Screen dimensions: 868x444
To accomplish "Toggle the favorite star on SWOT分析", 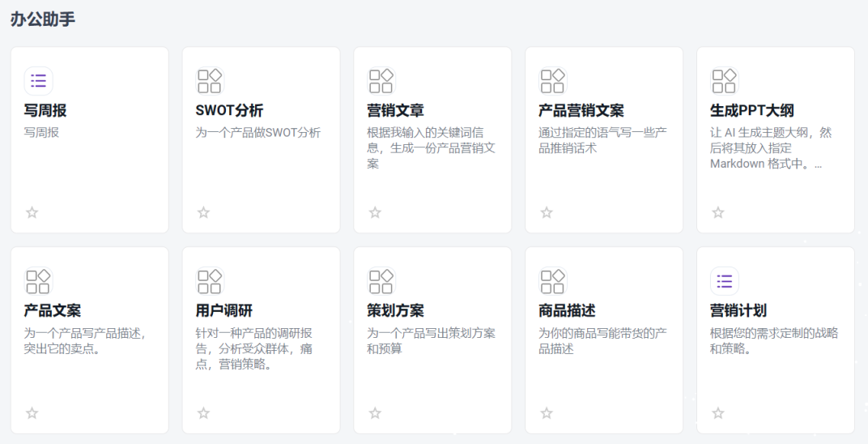I will click(x=204, y=212).
